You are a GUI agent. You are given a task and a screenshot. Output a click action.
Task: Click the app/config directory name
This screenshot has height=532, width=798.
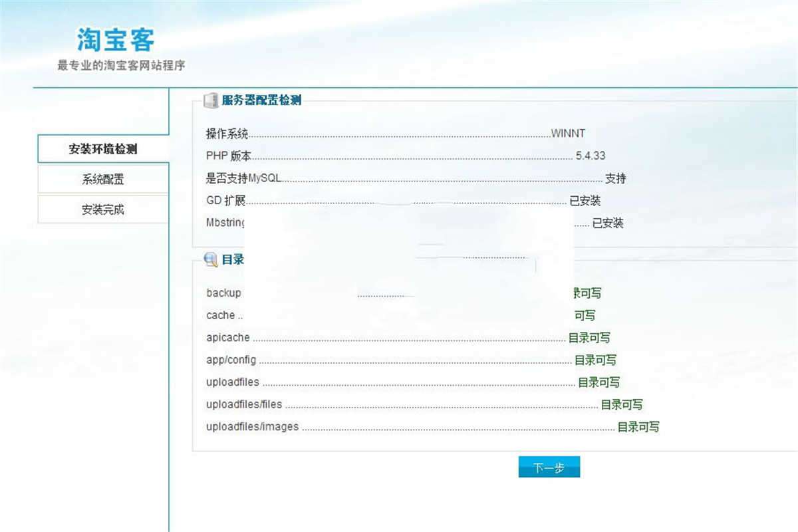231,360
